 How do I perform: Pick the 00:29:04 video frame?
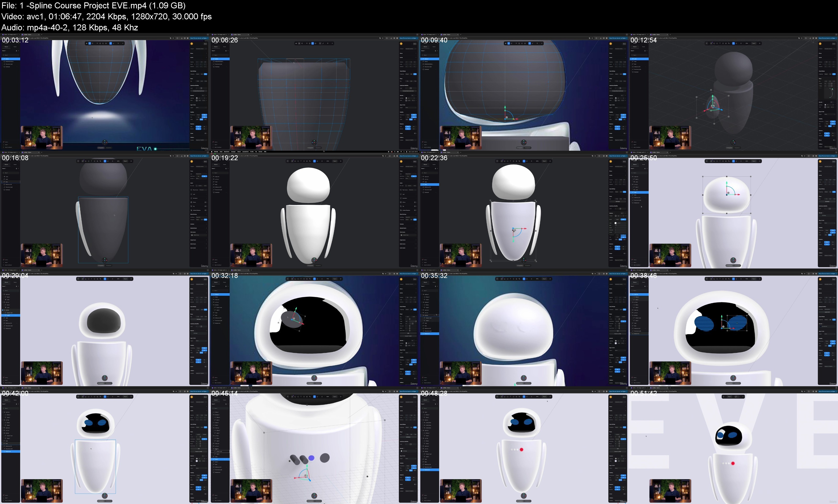105,327
